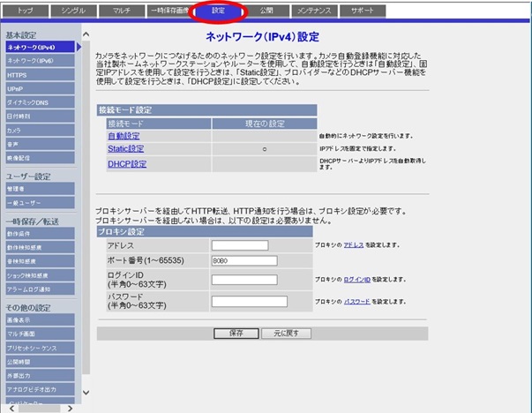Image resolution: width=532 pixels, height=413 pixels.
Task: Open the HTTPS settings page
Action: click(x=40, y=75)
